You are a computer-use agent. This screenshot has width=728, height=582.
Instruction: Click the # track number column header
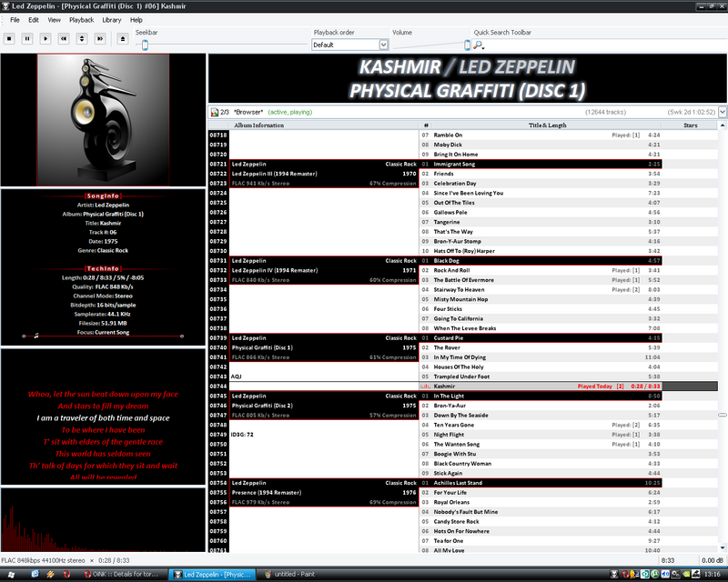point(426,125)
